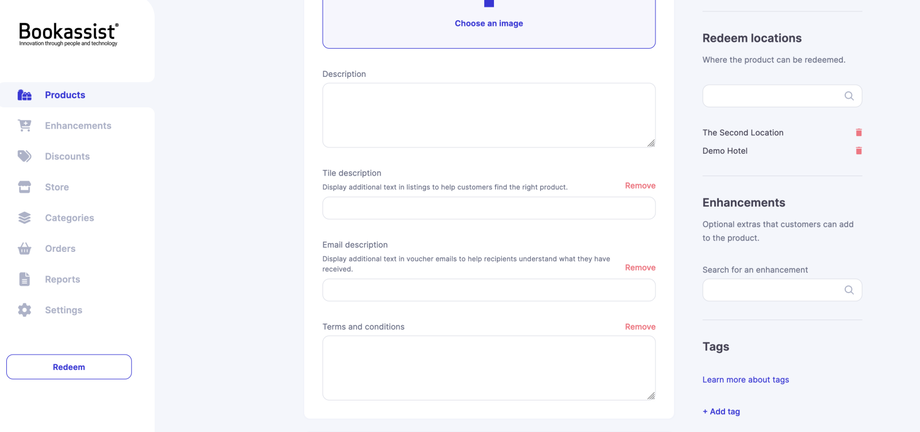The height and width of the screenshot is (432, 920).
Task: Focus the Description text area
Action: point(488,115)
